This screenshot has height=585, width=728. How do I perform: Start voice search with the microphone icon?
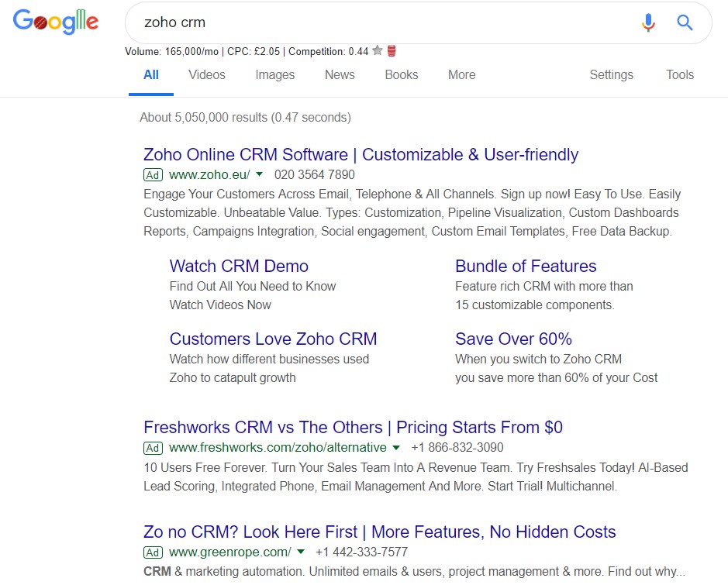pyautogui.click(x=648, y=22)
